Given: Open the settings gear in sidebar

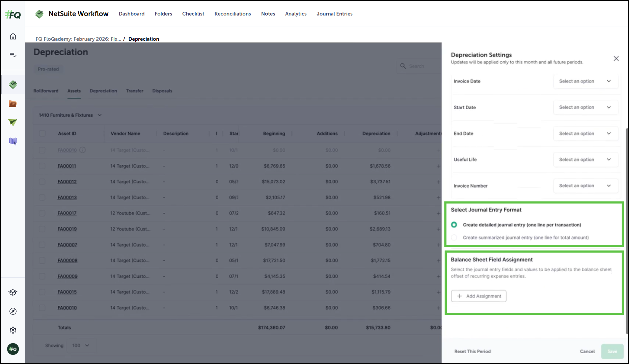Looking at the screenshot, I should pyautogui.click(x=13, y=330).
